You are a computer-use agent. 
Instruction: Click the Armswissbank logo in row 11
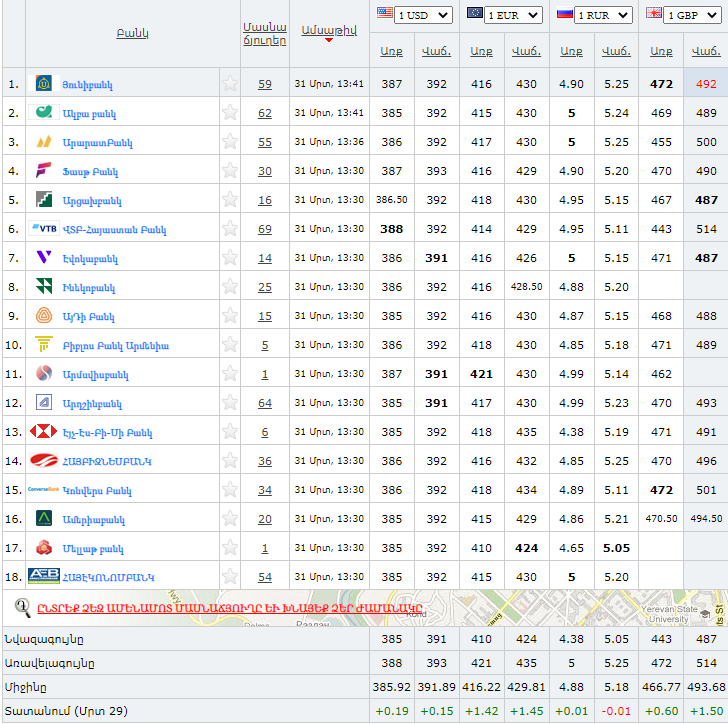(44, 373)
